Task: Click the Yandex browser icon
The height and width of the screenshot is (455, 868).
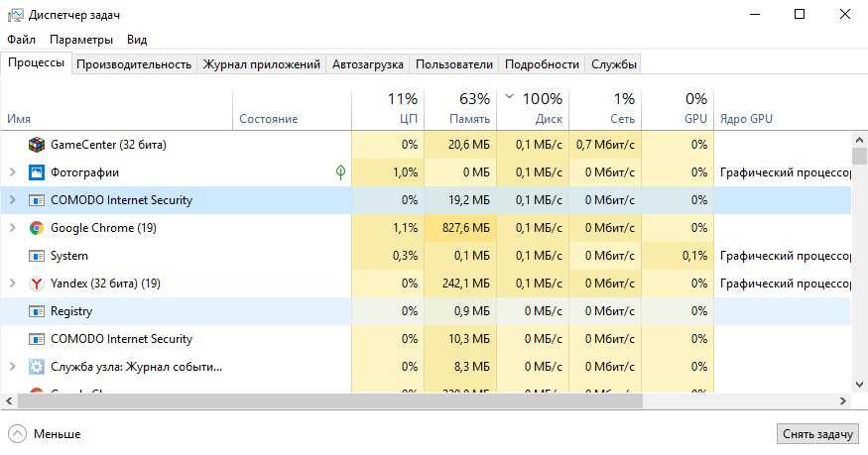Action: click(x=37, y=284)
